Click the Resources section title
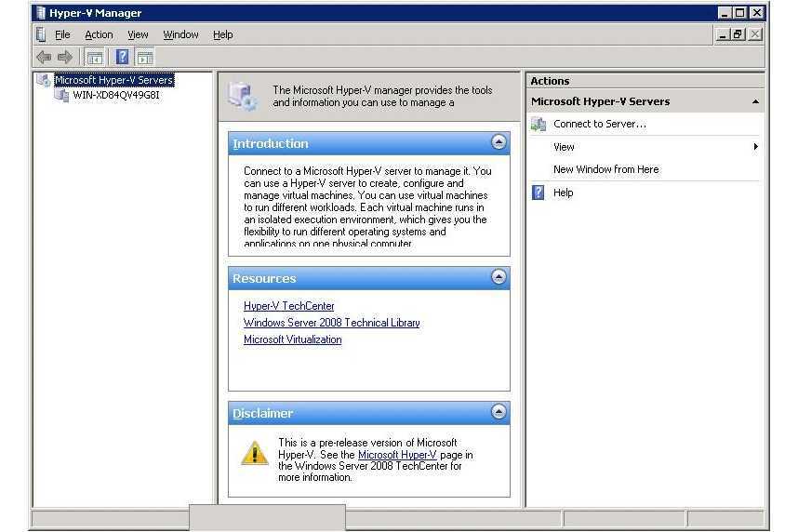The height and width of the screenshot is (532, 798). point(264,279)
